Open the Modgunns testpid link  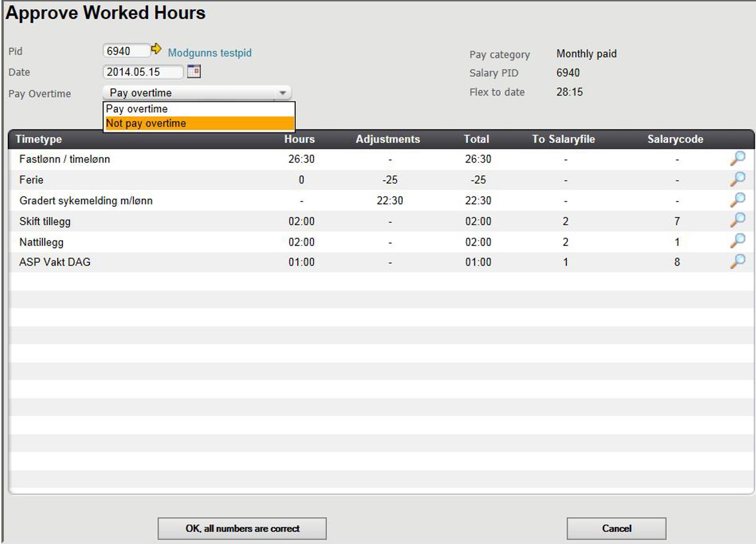[x=210, y=53]
